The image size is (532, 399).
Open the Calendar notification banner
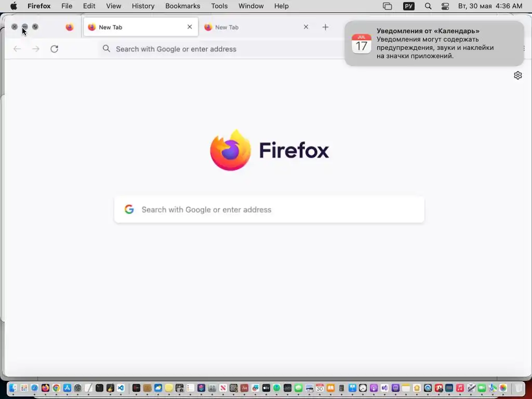coord(434,44)
